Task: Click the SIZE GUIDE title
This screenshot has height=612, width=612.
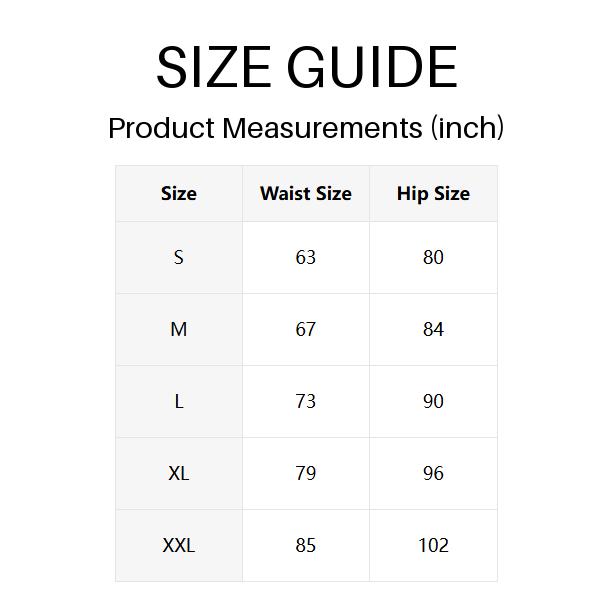Action: pyautogui.click(x=306, y=68)
